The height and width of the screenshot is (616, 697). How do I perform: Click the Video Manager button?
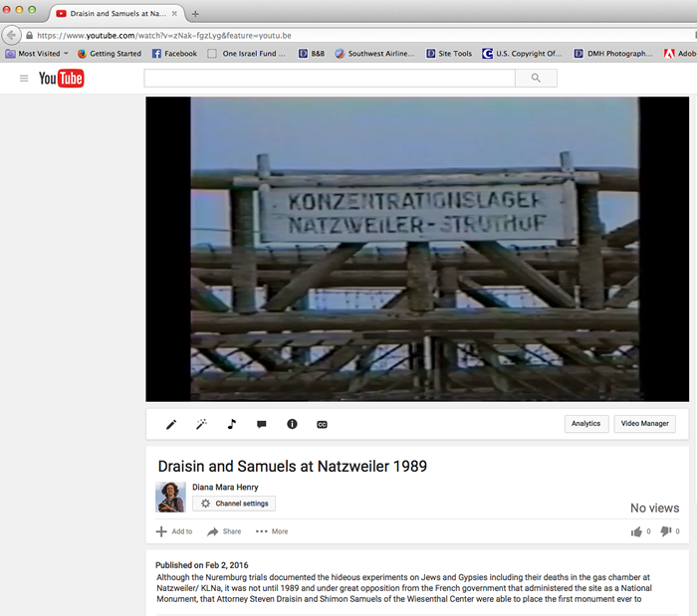pos(644,424)
